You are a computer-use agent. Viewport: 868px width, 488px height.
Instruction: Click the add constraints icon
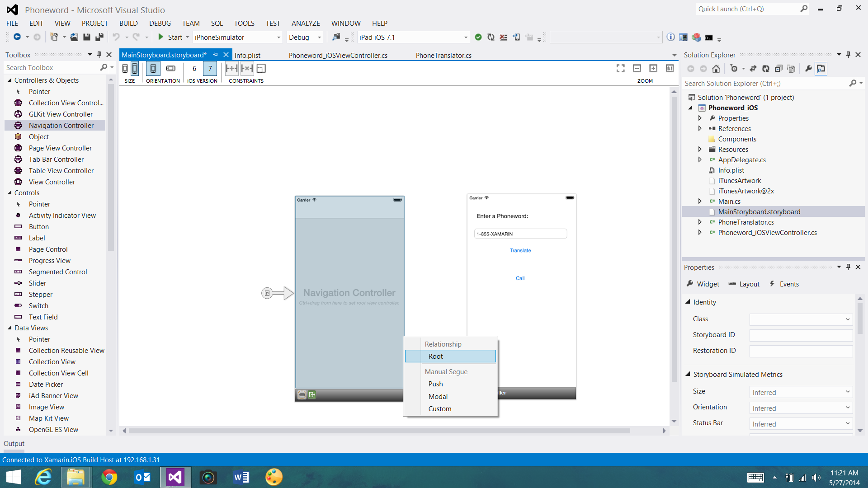[x=231, y=68]
